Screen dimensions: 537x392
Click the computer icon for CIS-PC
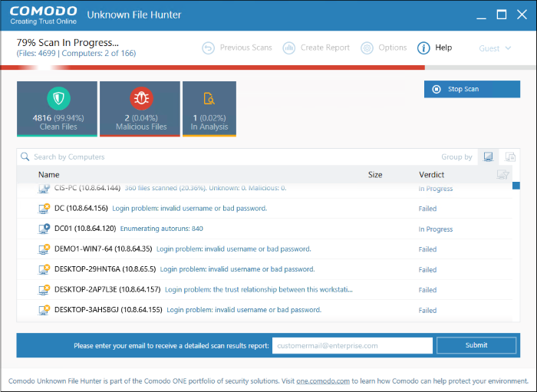(44, 188)
